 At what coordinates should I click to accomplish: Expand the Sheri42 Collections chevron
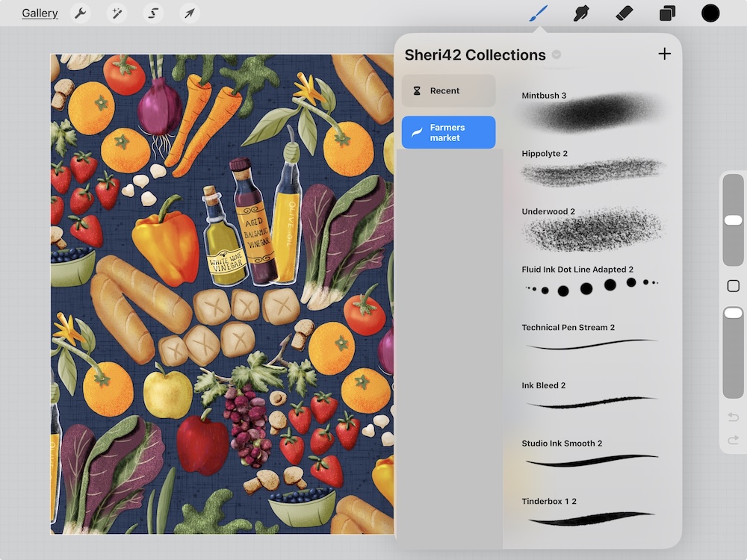557,55
